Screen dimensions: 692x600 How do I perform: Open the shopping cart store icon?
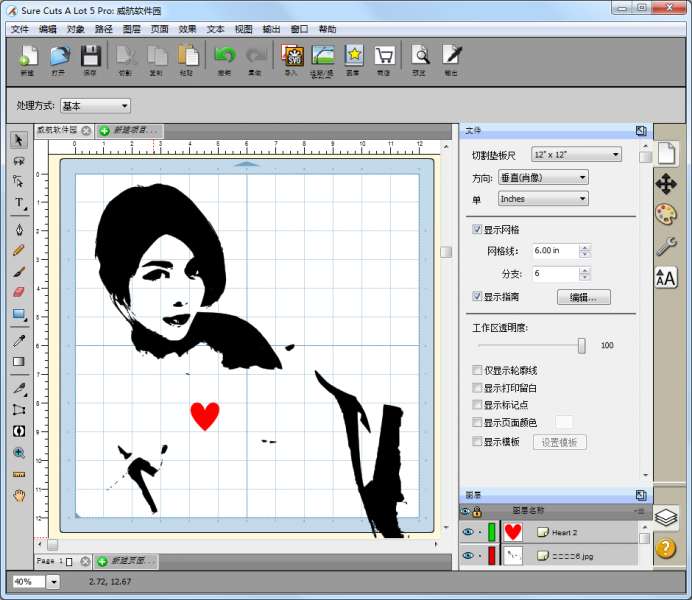click(384, 59)
